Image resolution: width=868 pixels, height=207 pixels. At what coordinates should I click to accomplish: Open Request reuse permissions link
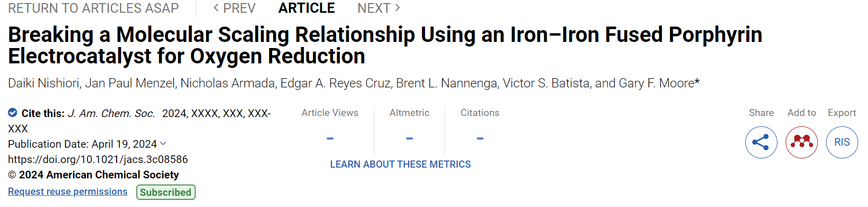[x=68, y=191]
